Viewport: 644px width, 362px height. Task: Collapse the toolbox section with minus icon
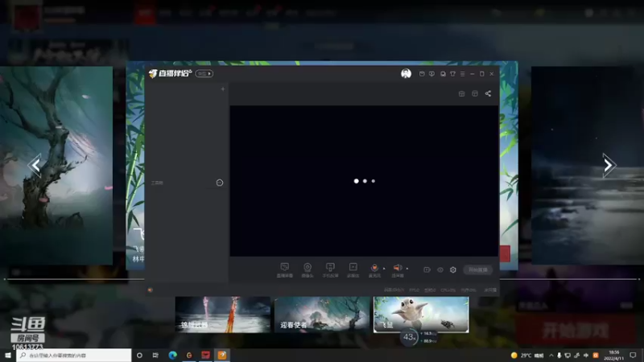(x=220, y=183)
